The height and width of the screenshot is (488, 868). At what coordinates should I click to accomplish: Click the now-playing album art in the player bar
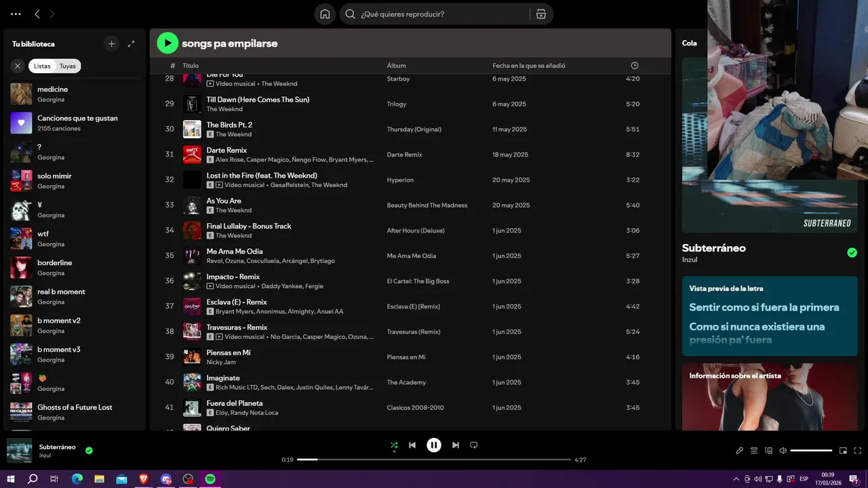click(19, 451)
